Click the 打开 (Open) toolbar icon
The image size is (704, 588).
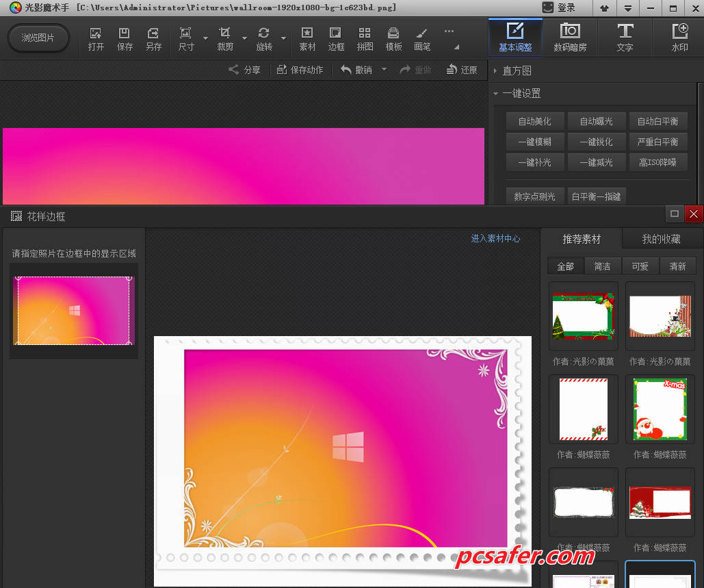pyautogui.click(x=96, y=39)
